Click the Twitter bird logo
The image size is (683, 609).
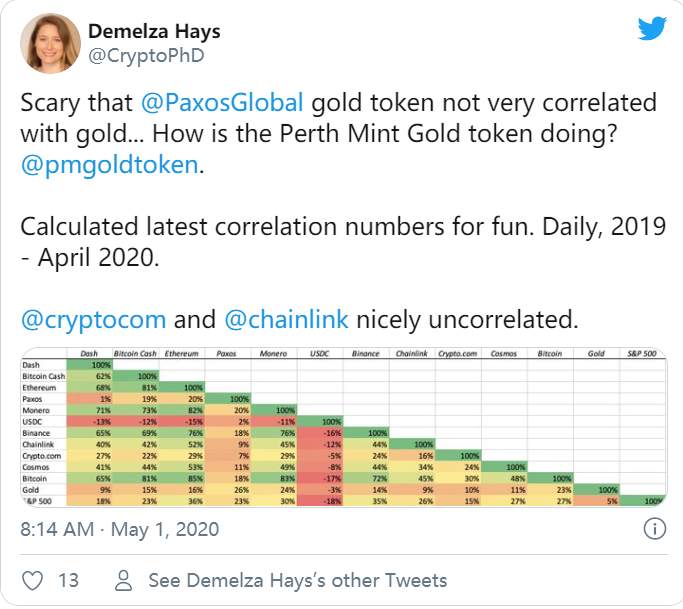tap(652, 28)
